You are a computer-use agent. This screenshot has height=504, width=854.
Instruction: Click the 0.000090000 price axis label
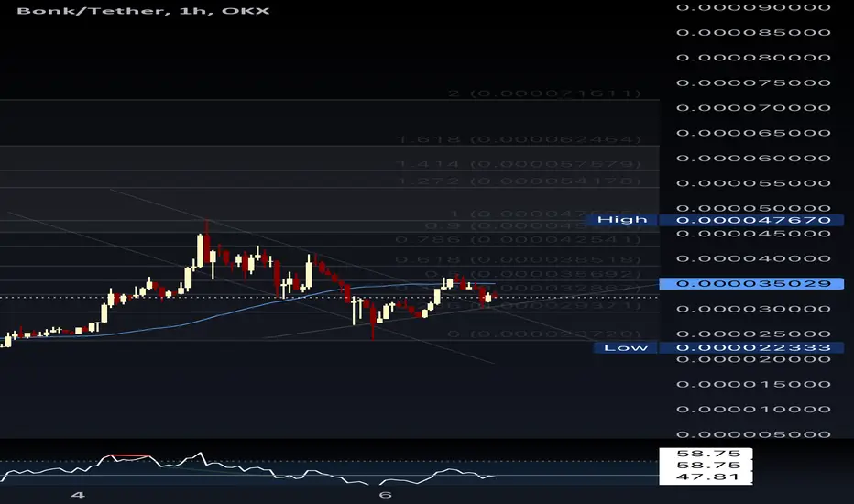point(753,7)
